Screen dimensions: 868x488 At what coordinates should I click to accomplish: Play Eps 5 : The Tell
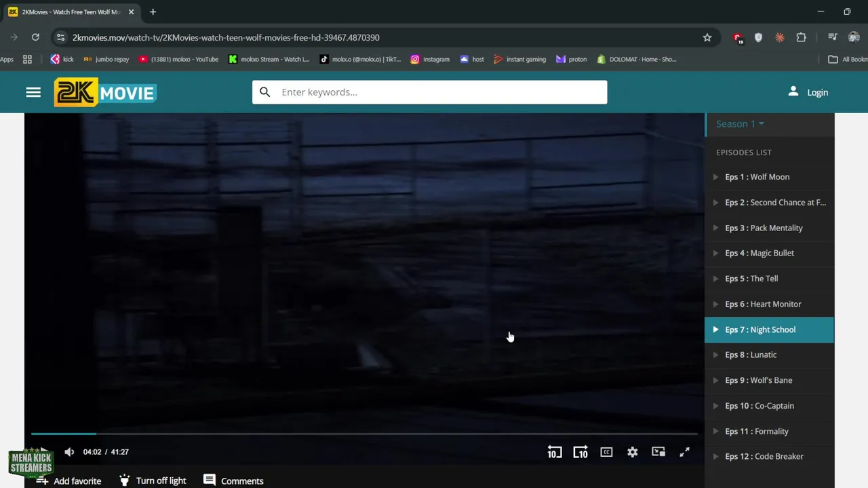(x=770, y=279)
